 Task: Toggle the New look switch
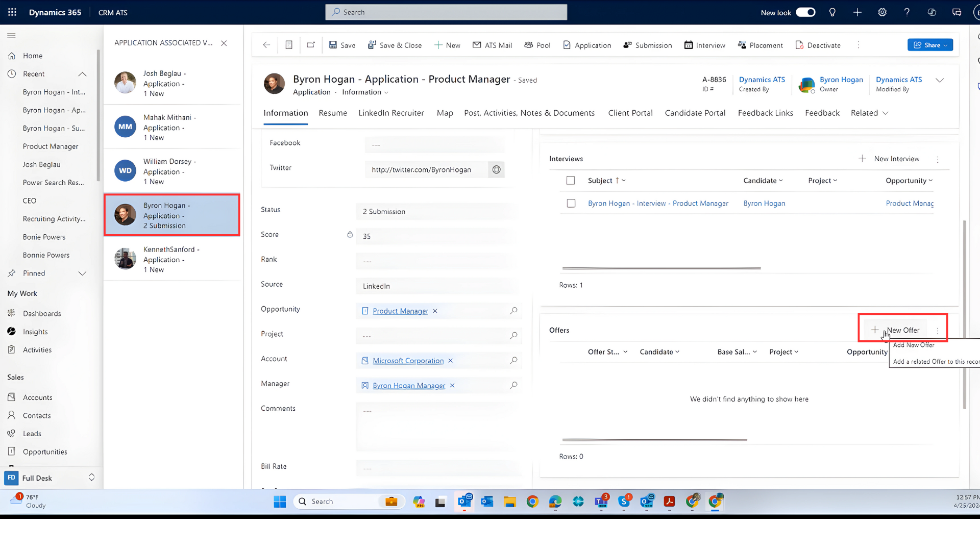pyautogui.click(x=805, y=12)
